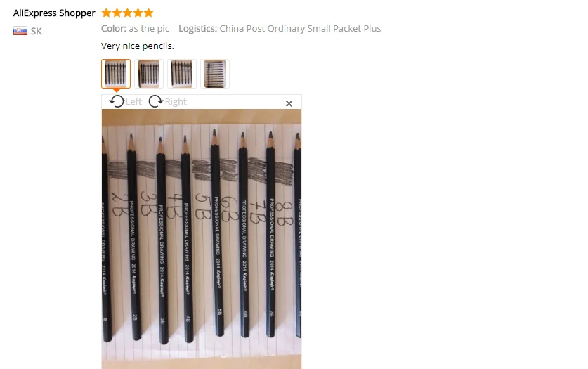Click the "Left" rotate label
The width and height of the screenshot is (588, 369).
(133, 102)
